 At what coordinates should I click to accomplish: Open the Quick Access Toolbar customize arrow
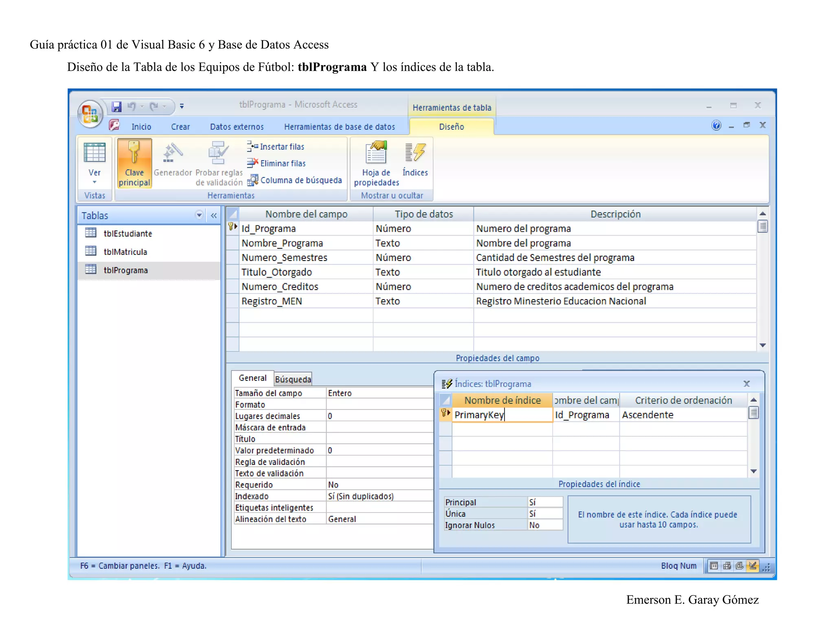pyautogui.click(x=182, y=106)
